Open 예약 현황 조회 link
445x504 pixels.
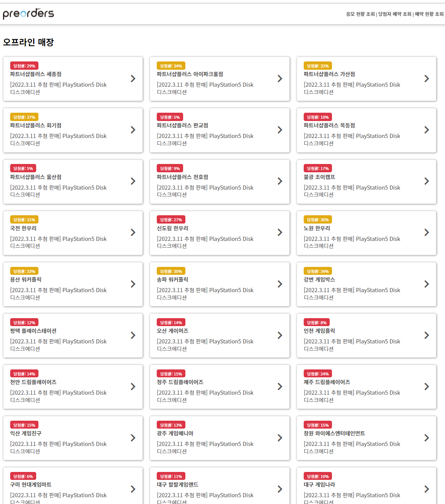click(429, 14)
